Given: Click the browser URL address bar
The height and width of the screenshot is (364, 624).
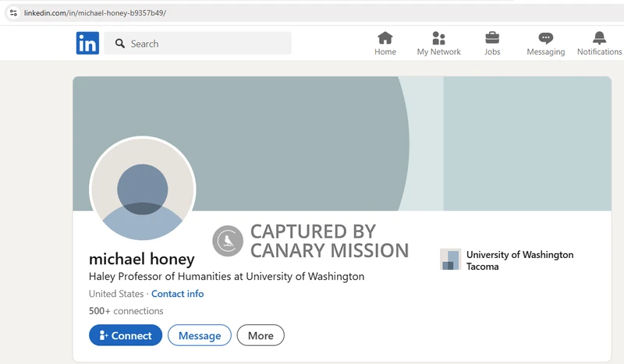Looking at the screenshot, I should point(314,12).
